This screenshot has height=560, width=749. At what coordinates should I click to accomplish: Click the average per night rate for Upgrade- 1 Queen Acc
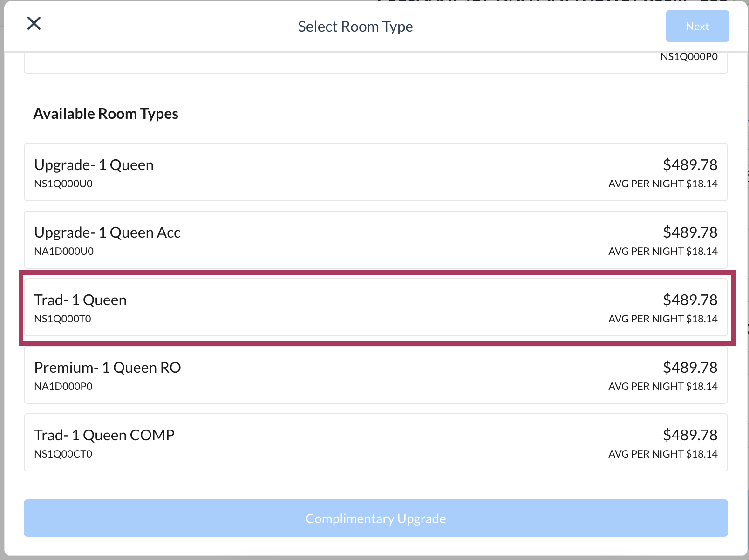point(663,252)
